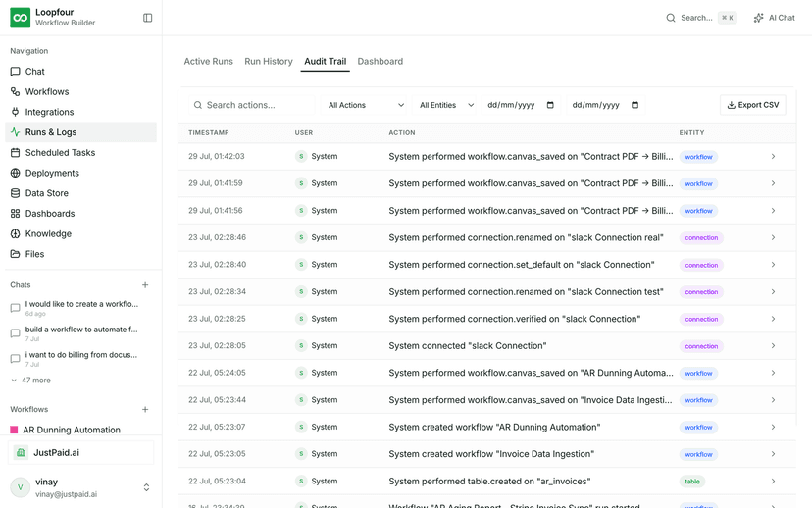
Task: Click timestamp 23 Jul, 02:28:34
Action: click(217, 291)
